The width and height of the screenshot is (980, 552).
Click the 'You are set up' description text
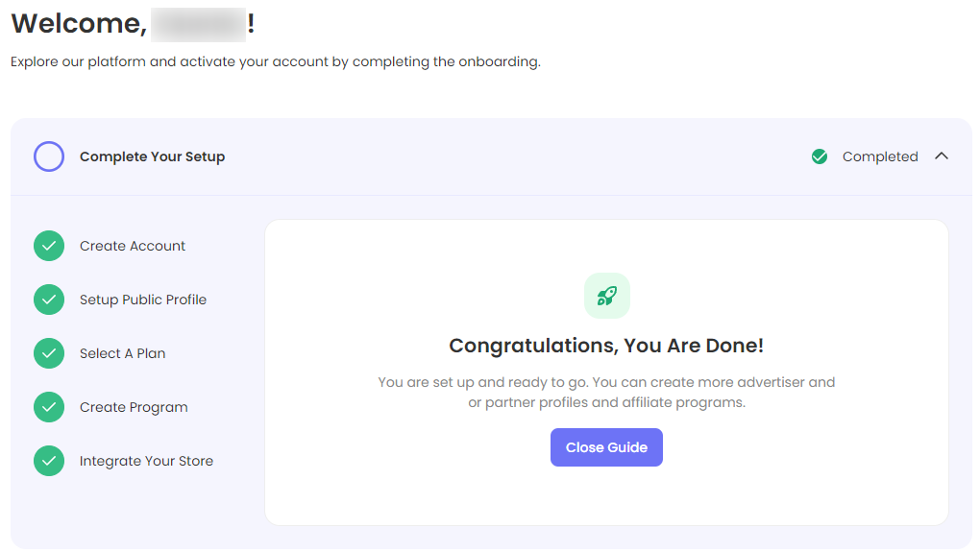pyautogui.click(x=606, y=393)
